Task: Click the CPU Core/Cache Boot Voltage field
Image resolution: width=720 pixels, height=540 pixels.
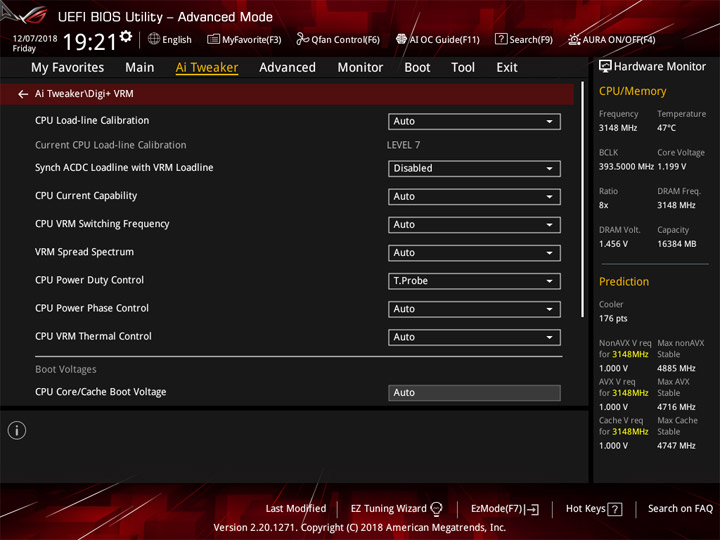Action: point(474,393)
